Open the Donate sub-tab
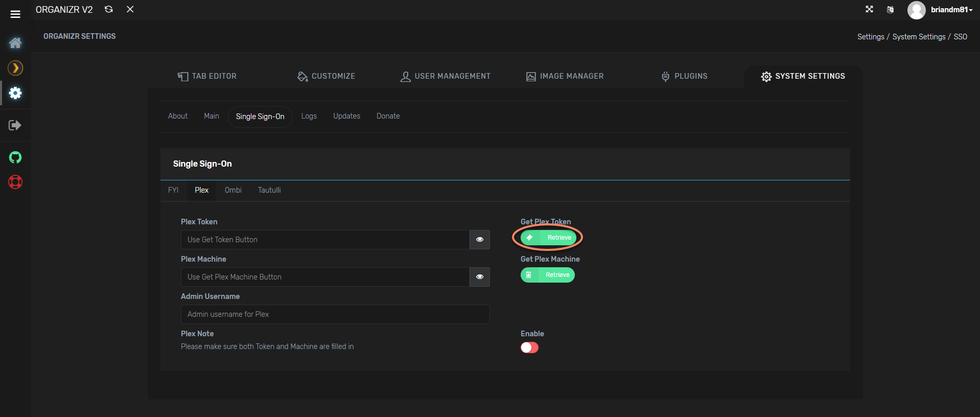Image resolution: width=980 pixels, height=417 pixels. coord(388,116)
